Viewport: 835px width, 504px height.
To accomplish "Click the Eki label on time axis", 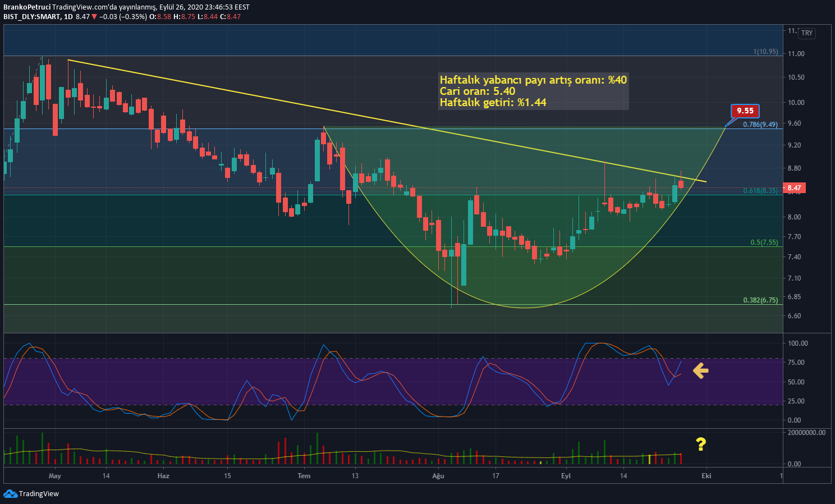I will [706, 476].
